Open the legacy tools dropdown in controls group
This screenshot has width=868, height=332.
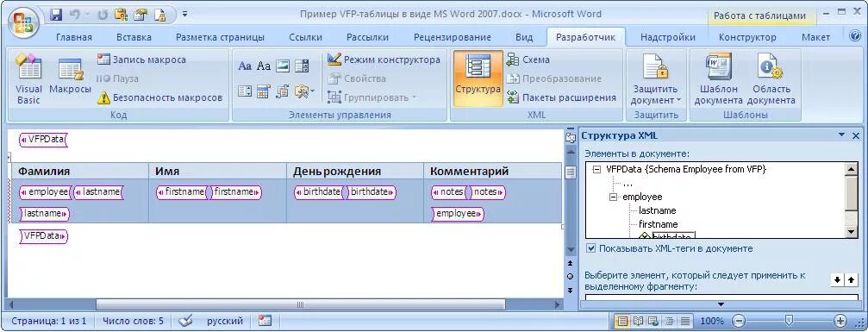pos(304,91)
